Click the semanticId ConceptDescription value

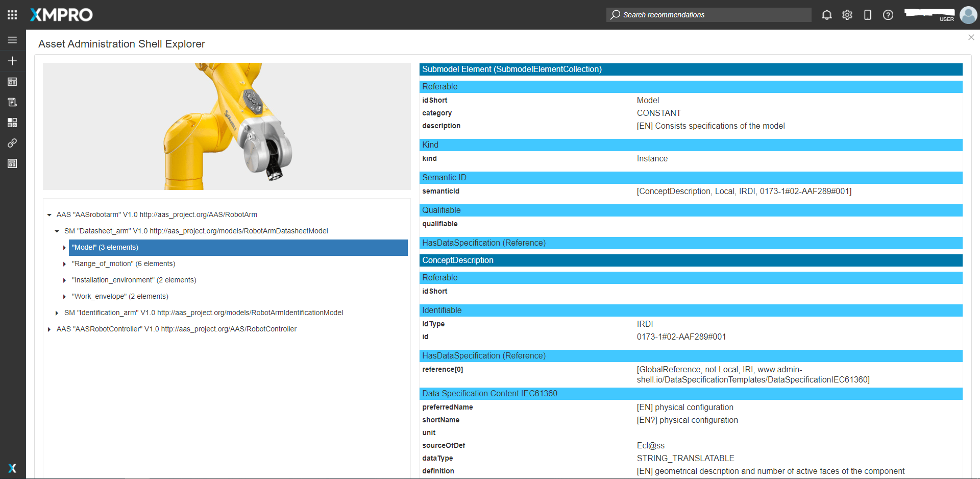click(x=744, y=191)
